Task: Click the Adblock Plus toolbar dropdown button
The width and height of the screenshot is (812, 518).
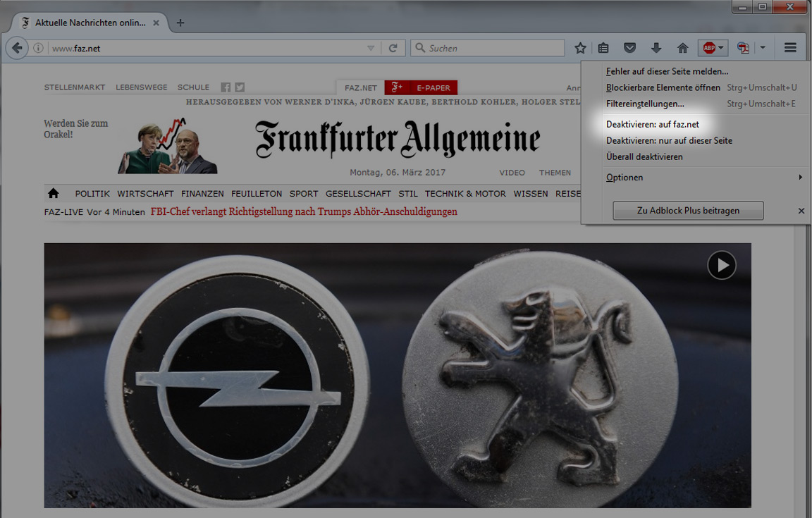Action: [713, 48]
